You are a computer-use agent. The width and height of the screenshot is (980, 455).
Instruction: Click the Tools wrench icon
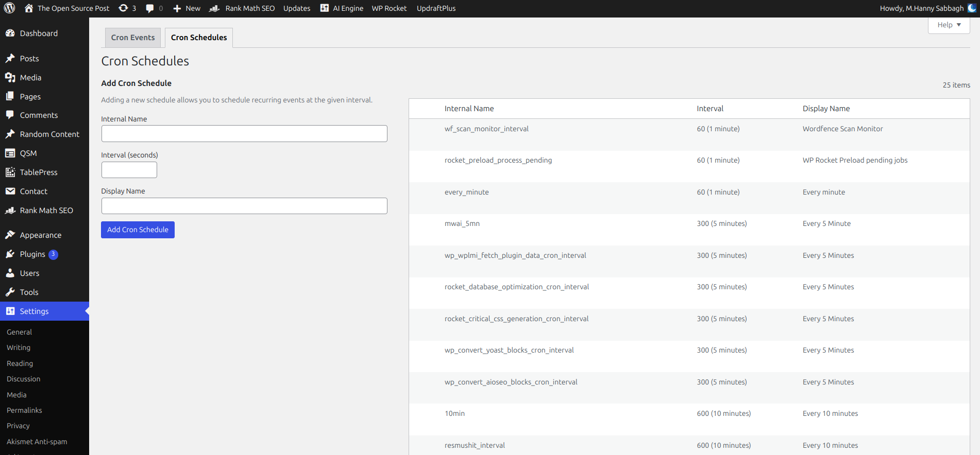pos(10,292)
